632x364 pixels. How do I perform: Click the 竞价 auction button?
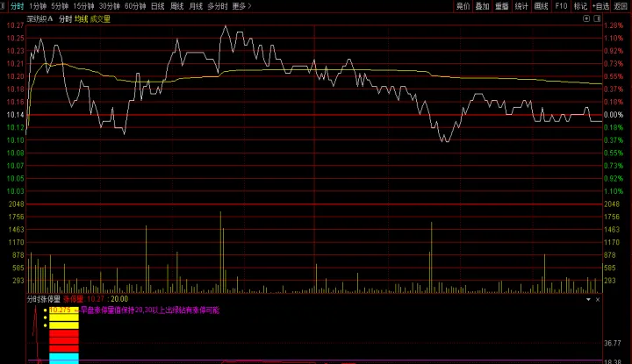463,5
